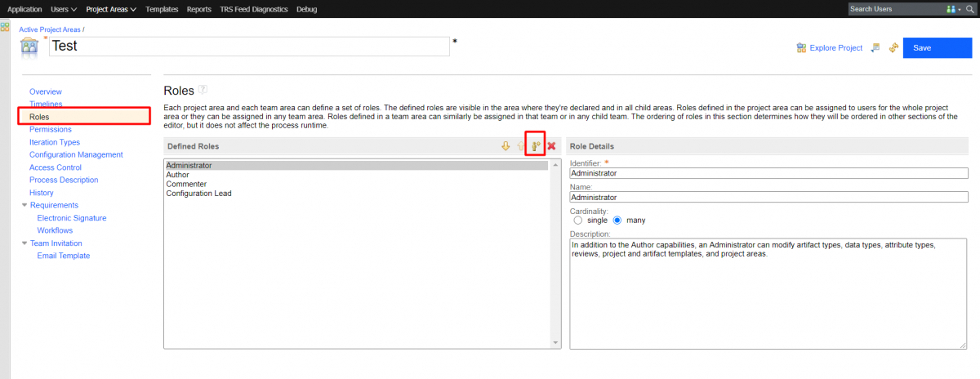The width and height of the screenshot is (980, 379).
Task: Open the Users dropdown menu
Action: (x=64, y=9)
